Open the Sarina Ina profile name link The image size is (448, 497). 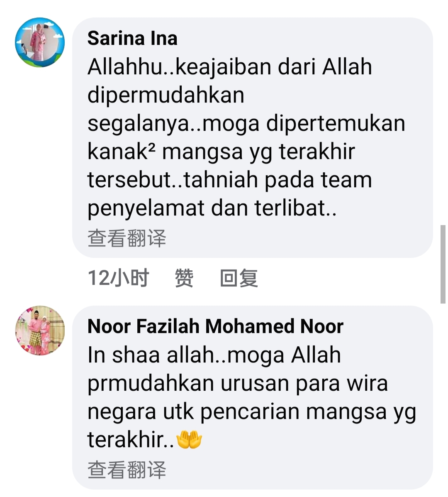[132, 38]
